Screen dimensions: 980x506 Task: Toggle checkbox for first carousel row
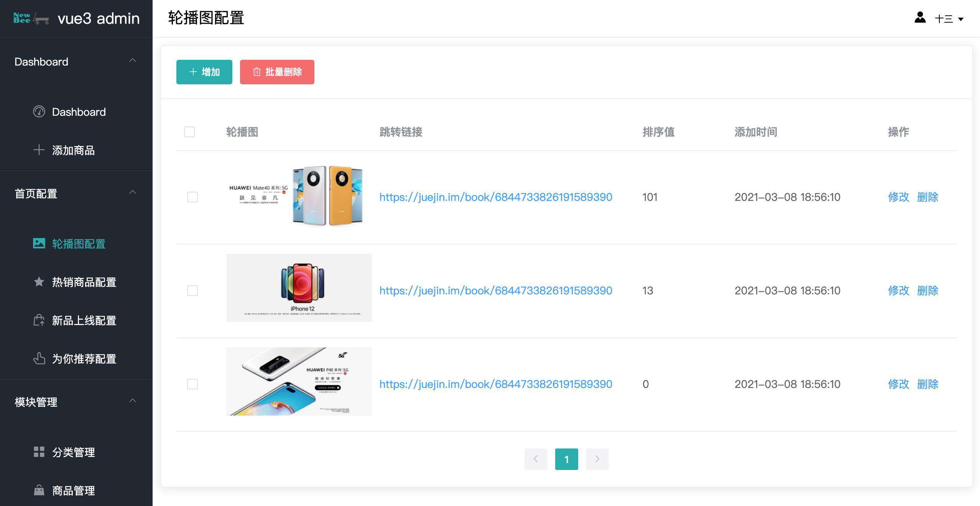[191, 196]
